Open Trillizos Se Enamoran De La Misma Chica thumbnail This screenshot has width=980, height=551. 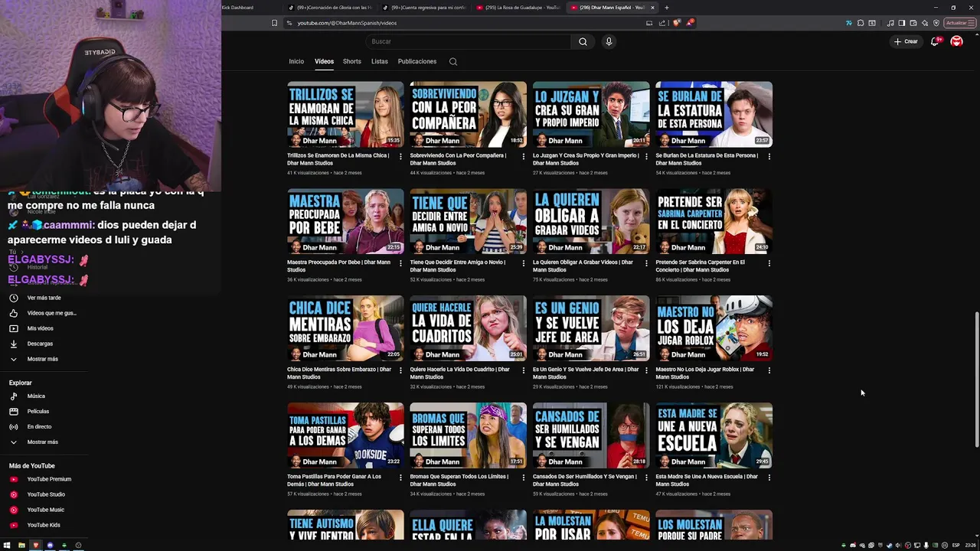tap(345, 114)
